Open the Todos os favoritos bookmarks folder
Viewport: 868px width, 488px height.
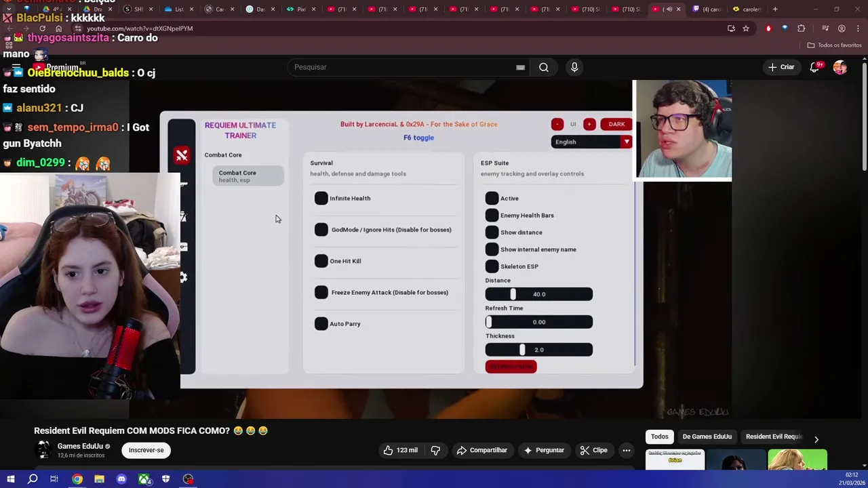(835, 45)
